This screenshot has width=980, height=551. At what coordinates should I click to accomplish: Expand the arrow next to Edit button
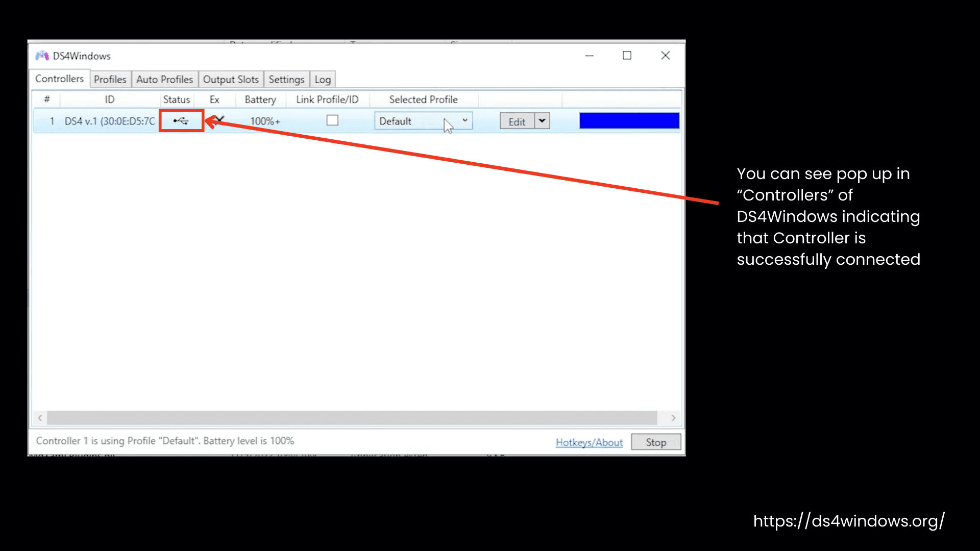(x=542, y=121)
